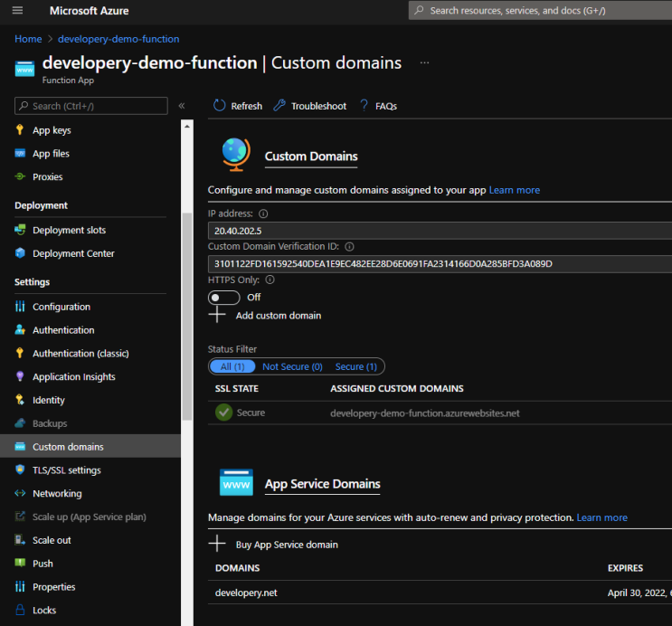Image resolution: width=672 pixels, height=626 pixels.
Task: Click the Scale up icon
Action: [x=20, y=517]
